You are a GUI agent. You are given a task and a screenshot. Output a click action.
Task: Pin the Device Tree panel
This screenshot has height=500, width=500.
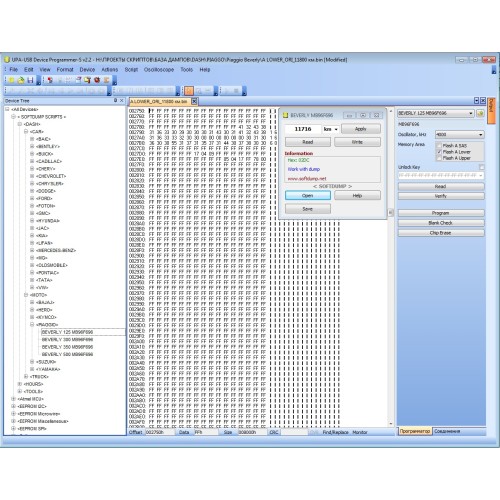[115, 100]
